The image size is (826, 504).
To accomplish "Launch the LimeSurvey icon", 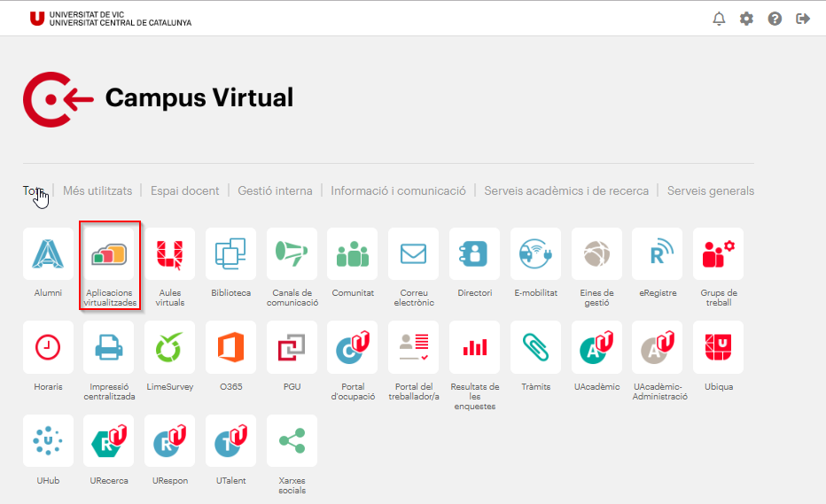I will 169,348.
